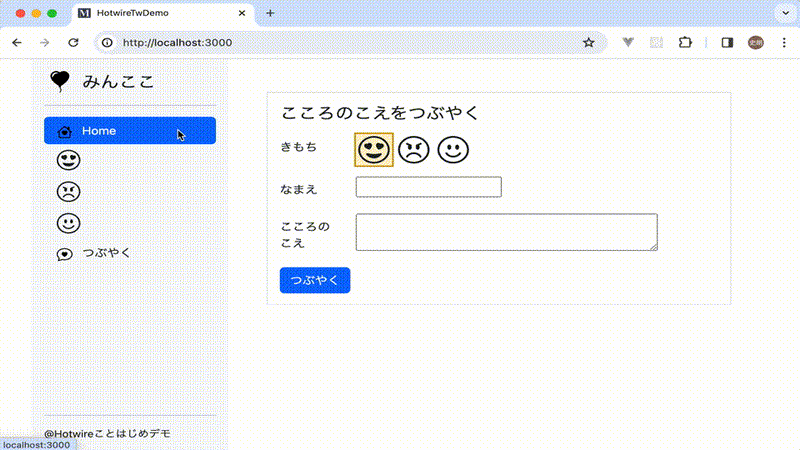Click the みんここ site title

[x=118, y=82]
